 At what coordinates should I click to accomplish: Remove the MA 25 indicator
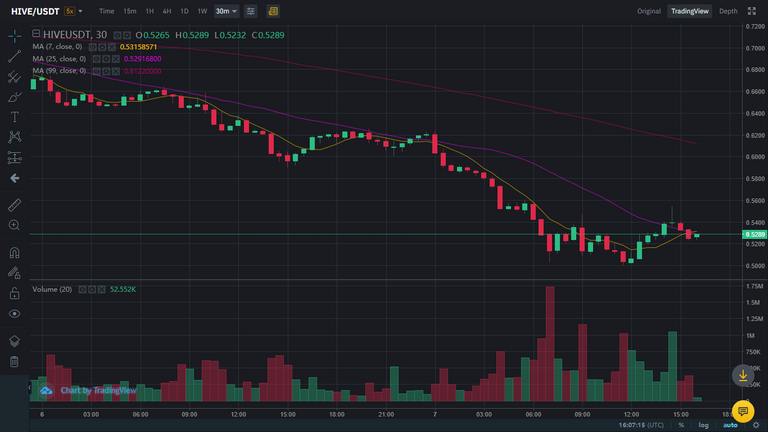coord(116,59)
